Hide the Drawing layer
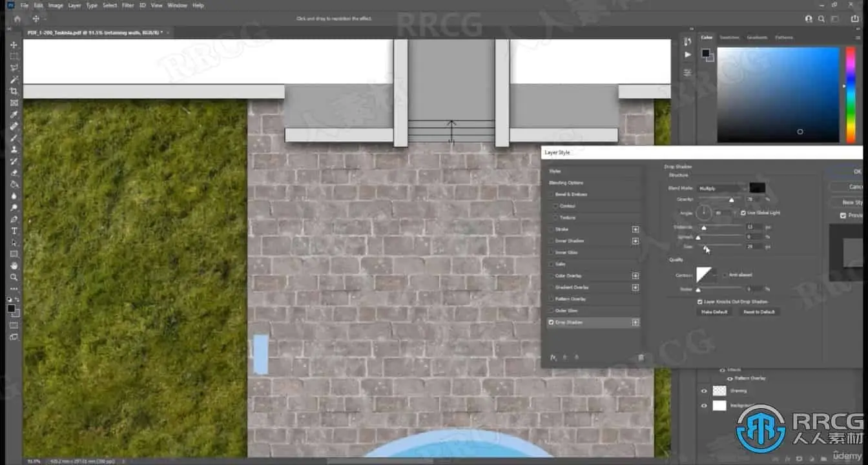 (x=704, y=391)
